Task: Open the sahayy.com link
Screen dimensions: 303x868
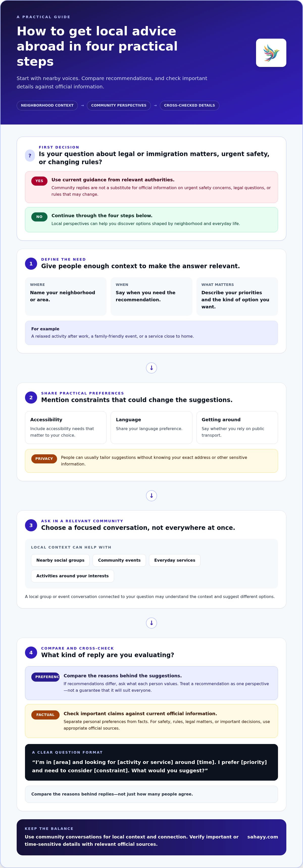Action: (x=263, y=837)
